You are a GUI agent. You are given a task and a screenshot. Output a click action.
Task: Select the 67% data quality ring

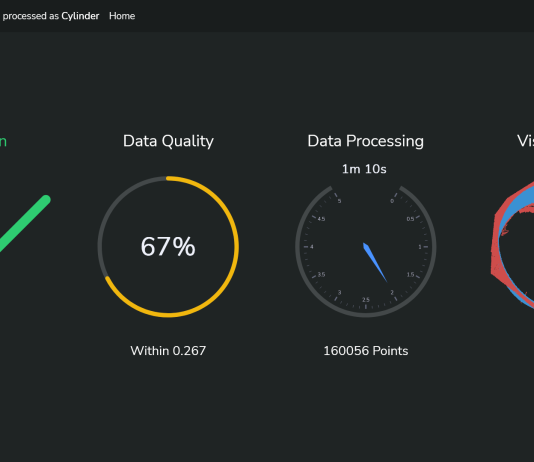coord(168,247)
